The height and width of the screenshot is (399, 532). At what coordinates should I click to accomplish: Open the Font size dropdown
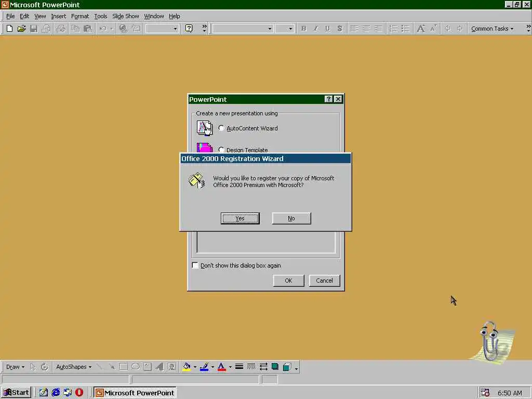pos(290,29)
